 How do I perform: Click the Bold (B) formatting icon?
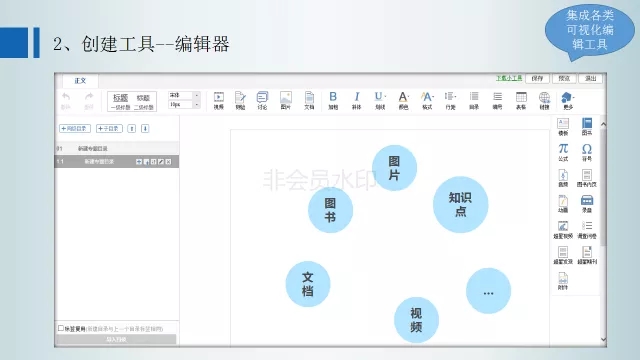point(333,100)
